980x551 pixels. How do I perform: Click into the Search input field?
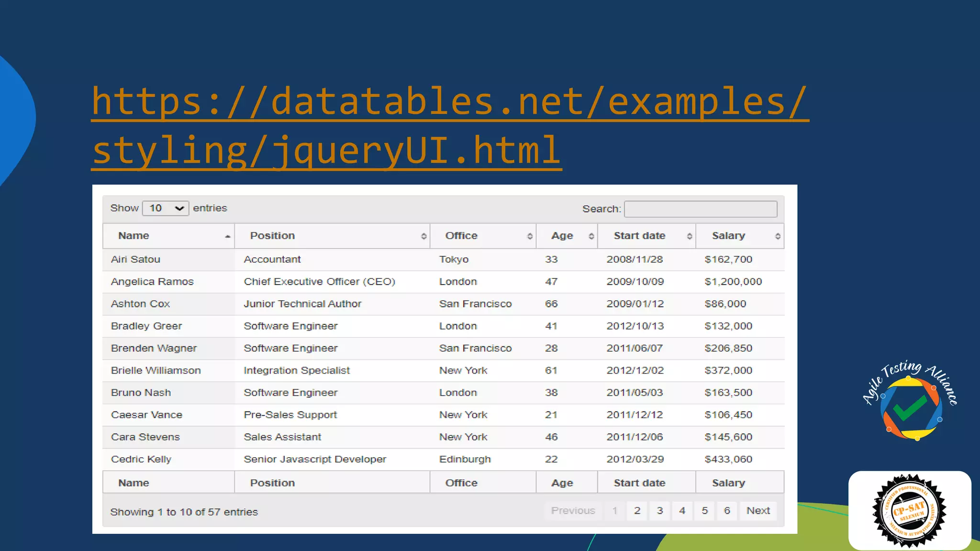pos(701,209)
